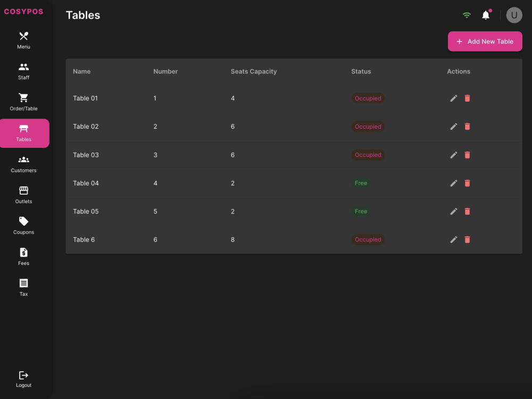Delete Table 01 with trash icon
Screen dimensions: 532x399
tap(467, 98)
